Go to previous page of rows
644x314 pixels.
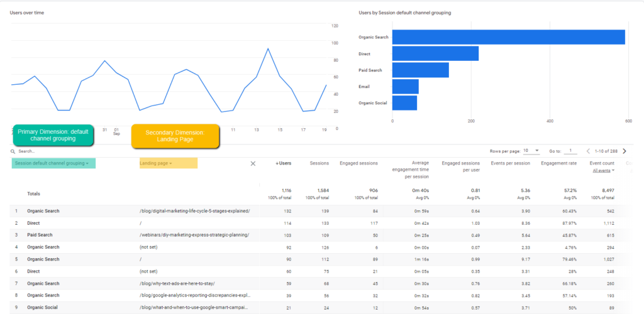click(588, 151)
